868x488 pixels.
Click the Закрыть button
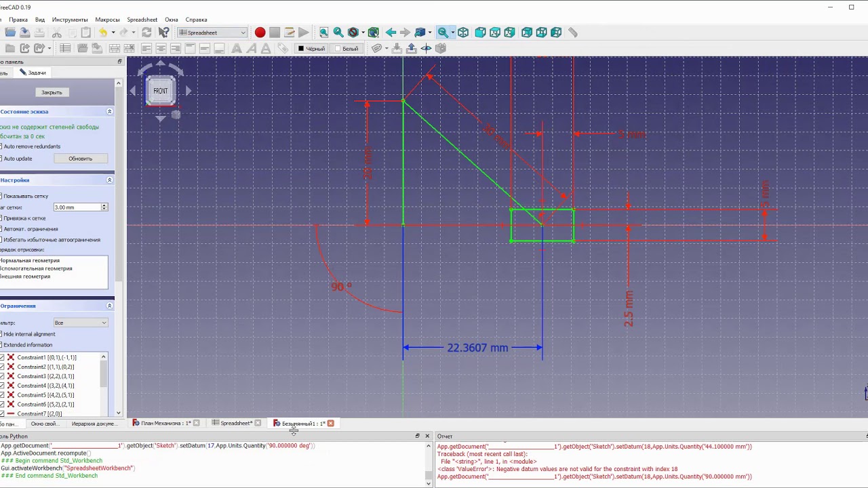(52, 92)
